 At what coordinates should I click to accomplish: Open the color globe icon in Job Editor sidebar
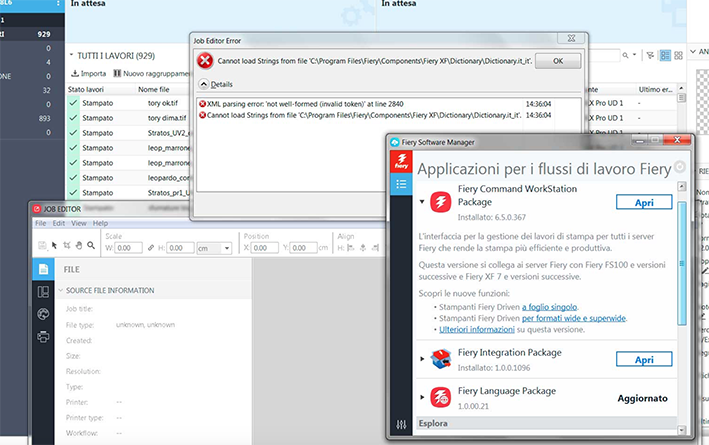[x=43, y=314]
